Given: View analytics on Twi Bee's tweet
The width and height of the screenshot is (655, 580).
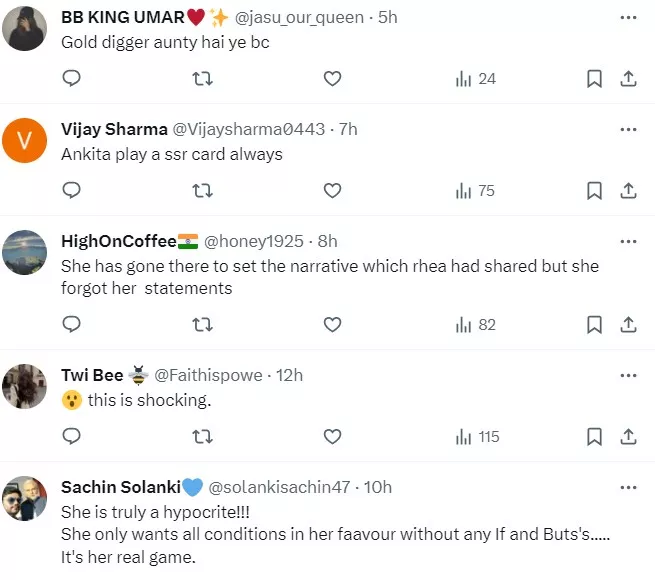Looking at the screenshot, I should click(477, 436).
